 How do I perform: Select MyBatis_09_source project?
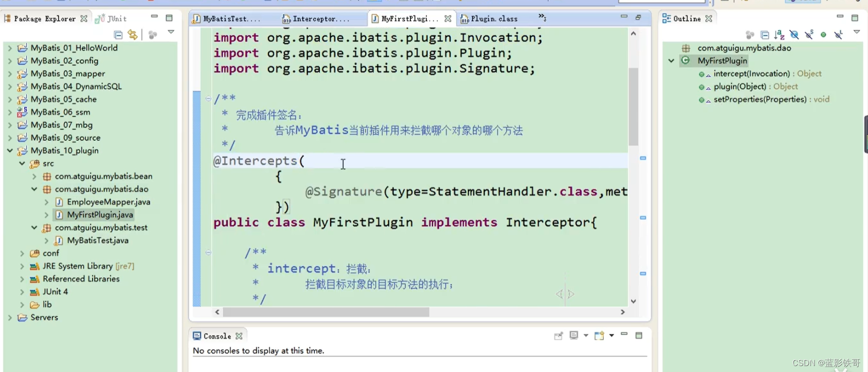[65, 138]
